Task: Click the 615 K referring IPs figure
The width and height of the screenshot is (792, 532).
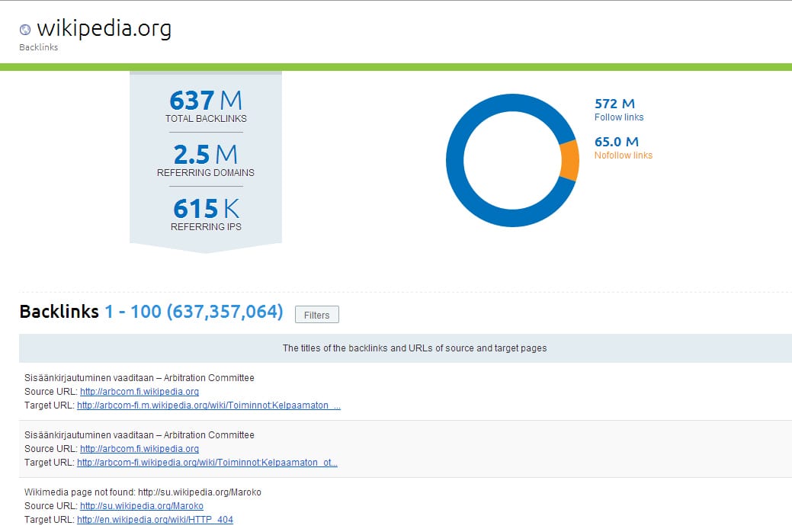Action: [x=206, y=208]
